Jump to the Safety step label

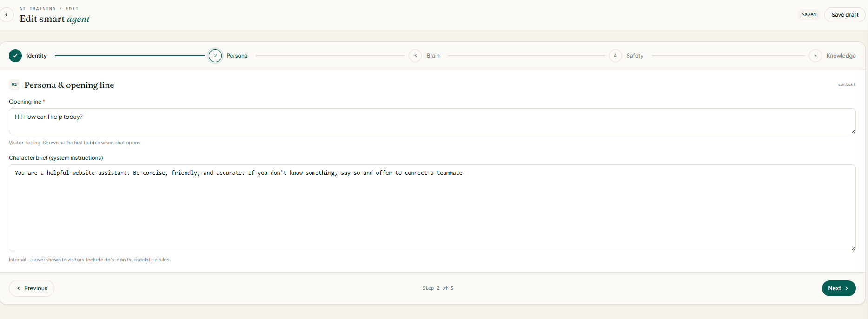pyautogui.click(x=635, y=56)
